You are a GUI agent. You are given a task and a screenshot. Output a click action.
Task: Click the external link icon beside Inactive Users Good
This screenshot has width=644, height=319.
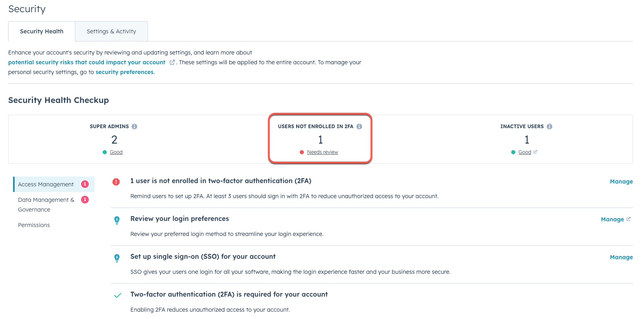coord(535,152)
